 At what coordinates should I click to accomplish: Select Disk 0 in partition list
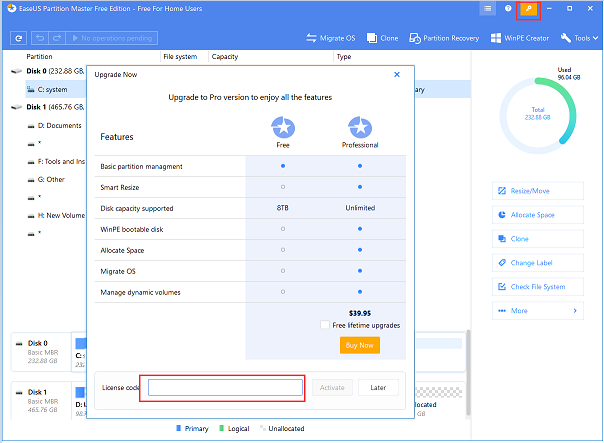tap(48, 71)
